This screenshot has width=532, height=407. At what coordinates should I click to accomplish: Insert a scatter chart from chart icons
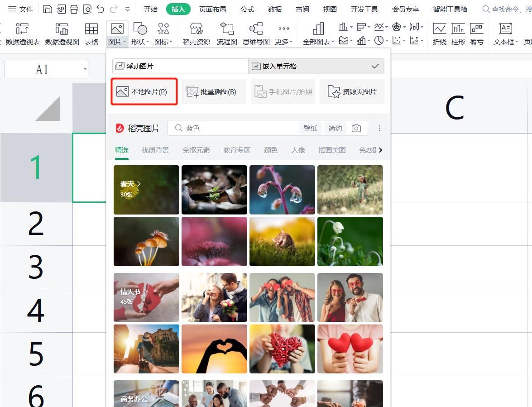(x=399, y=41)
